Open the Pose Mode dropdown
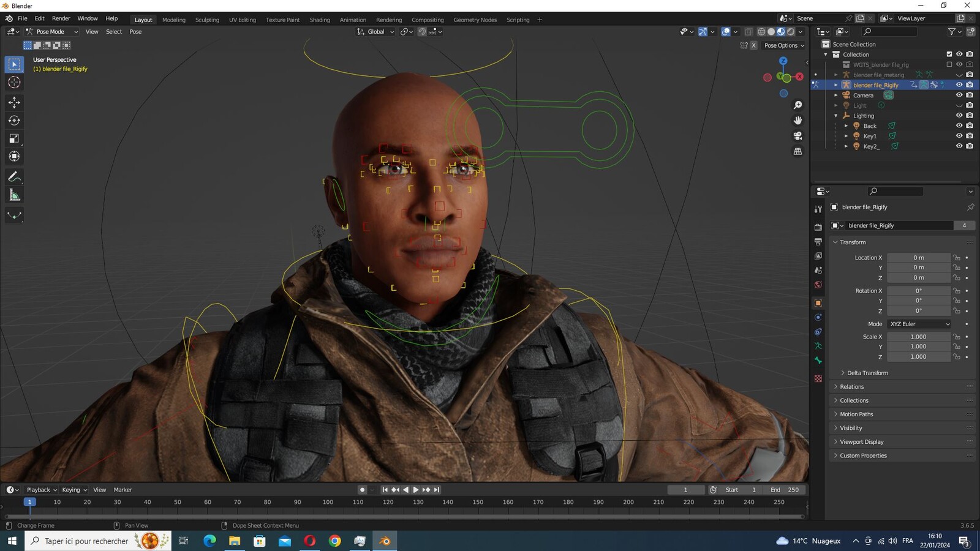Image resolution: width=980 pixels, height=551 pixels. (52, 32)
